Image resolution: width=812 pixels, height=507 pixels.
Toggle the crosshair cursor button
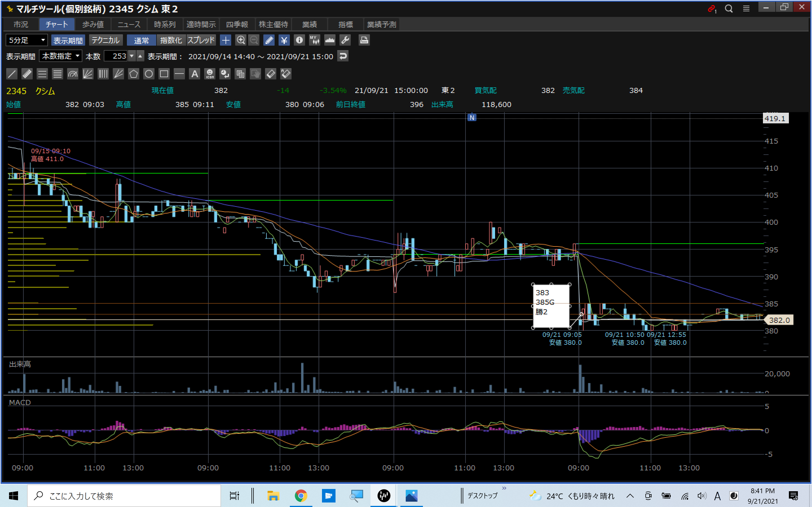[226, 40]
